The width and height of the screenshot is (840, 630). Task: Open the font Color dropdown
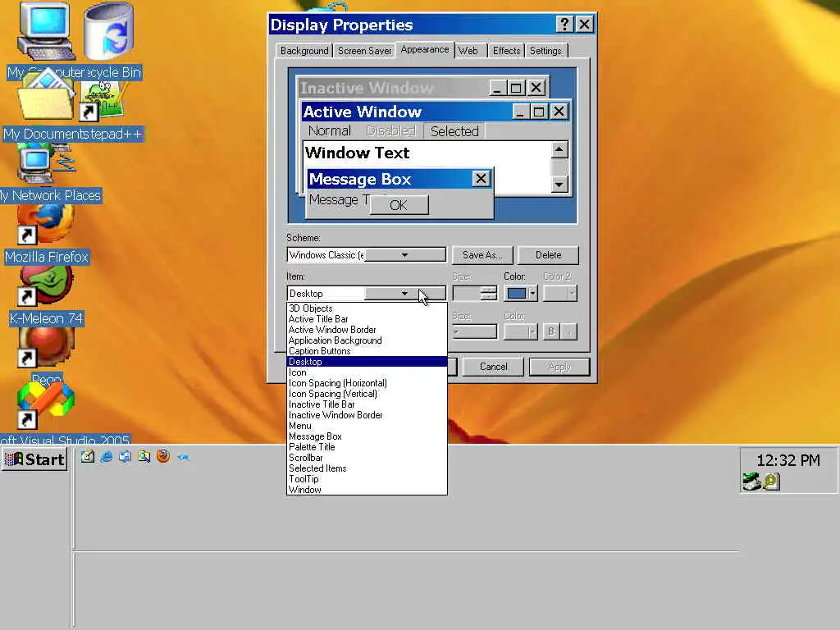(x=521, y=331)
